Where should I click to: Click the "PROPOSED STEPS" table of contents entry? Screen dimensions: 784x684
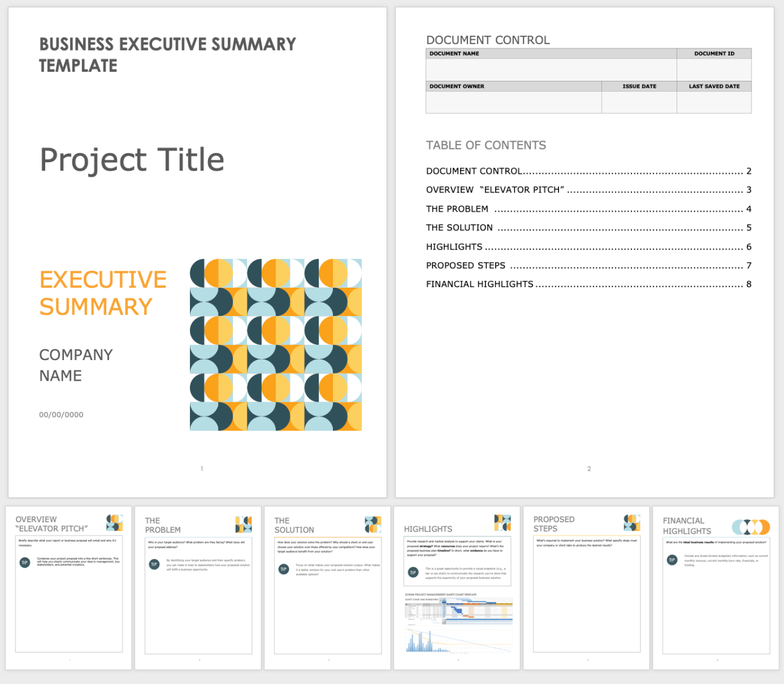[x=466, y=265]
